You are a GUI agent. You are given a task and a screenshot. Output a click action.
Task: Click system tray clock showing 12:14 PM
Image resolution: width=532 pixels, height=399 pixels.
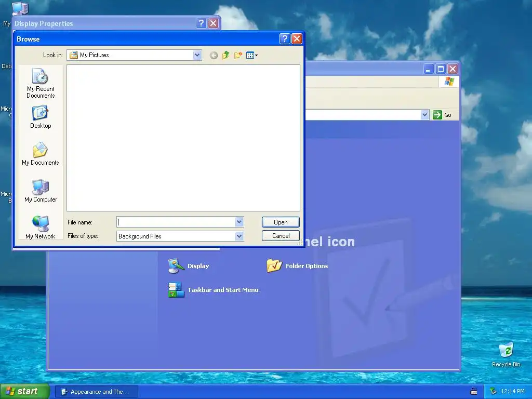pyautogui.click(x=513, y=392)
